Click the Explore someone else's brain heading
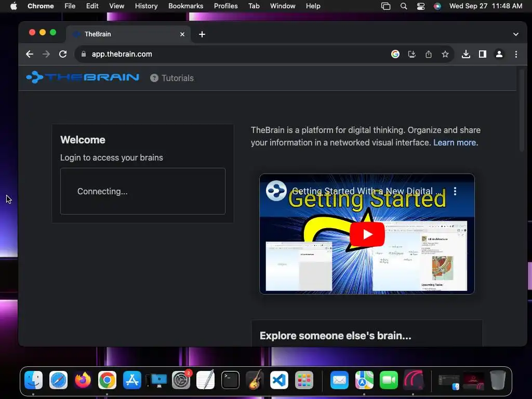 335,336
